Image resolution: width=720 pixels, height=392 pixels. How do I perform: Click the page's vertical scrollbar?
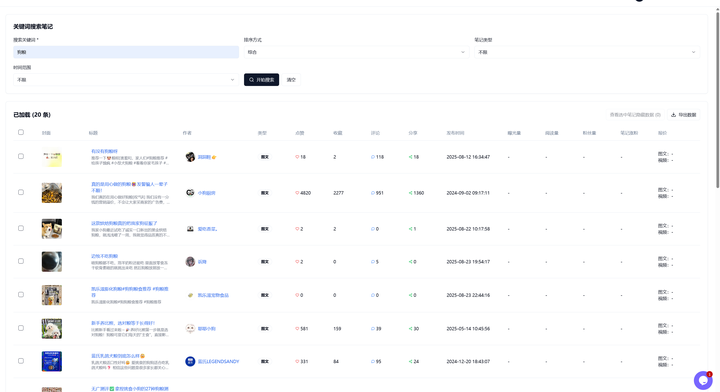click(717, 100)
